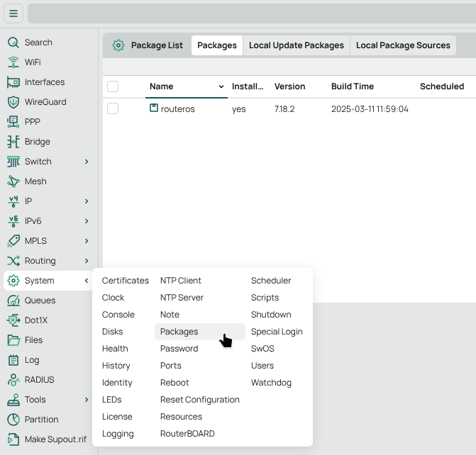Sort by Installed column header

tap(248, 86)
